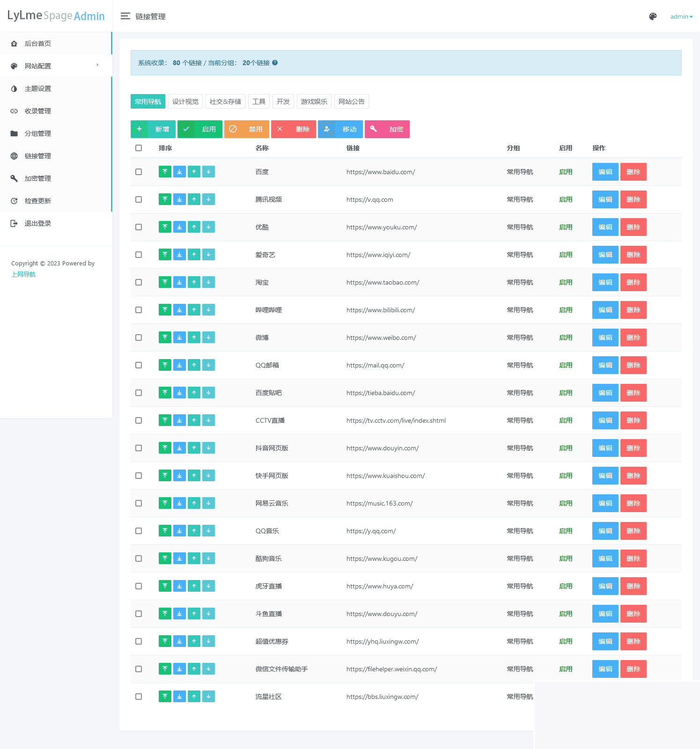Viewport: 700px width, 749px height.
Task: Move 腾讯视频 row to bottom with blue arrow icon
Action: [179, 199]
